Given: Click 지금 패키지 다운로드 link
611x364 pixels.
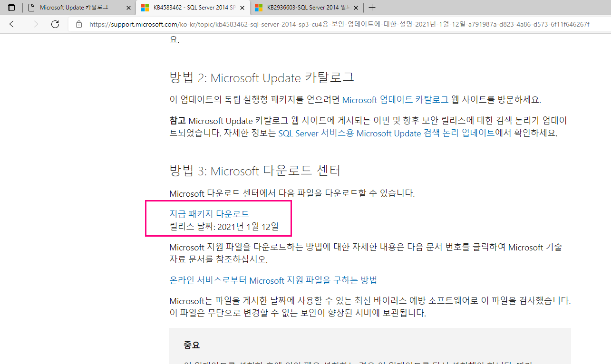Looking at the screenshot, I should tap(209, 214).
